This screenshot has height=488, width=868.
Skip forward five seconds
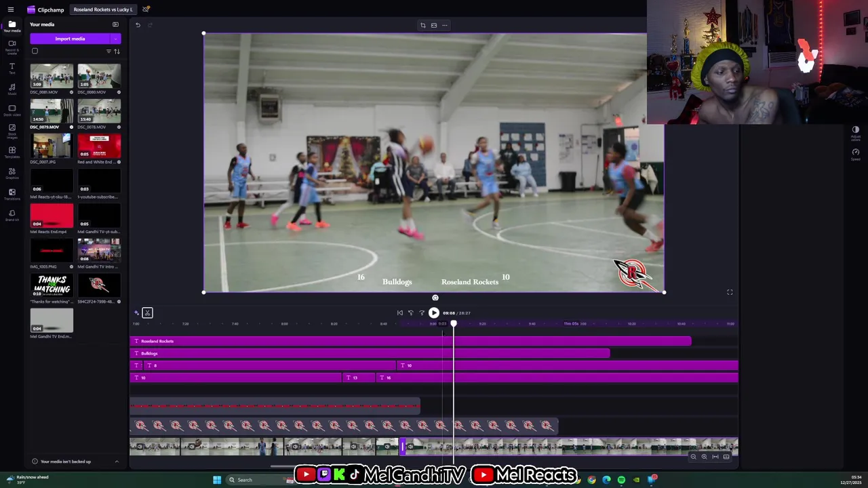click(422, 313)
